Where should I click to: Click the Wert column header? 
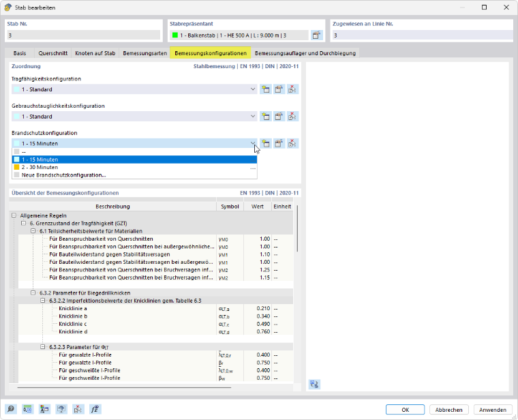(258, 207)
